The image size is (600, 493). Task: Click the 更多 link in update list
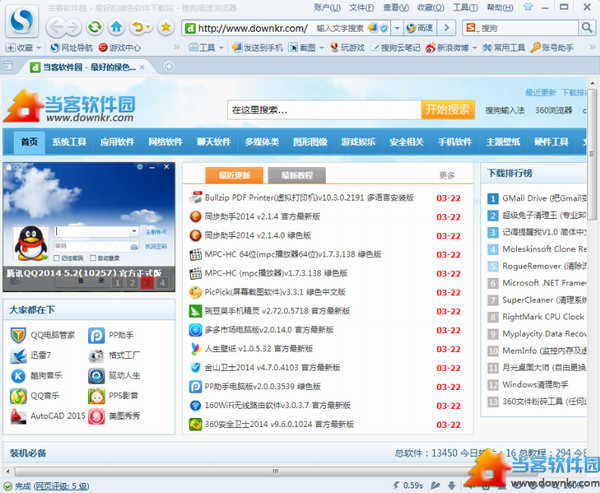447,175
